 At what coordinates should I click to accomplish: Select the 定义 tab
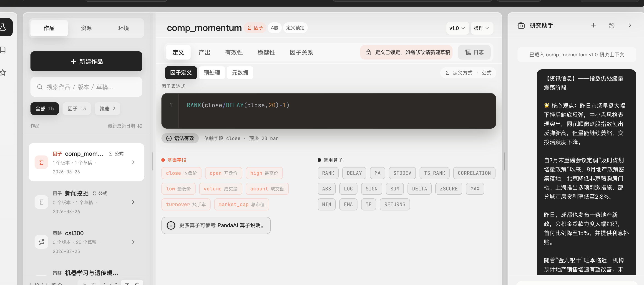(178, 52)
